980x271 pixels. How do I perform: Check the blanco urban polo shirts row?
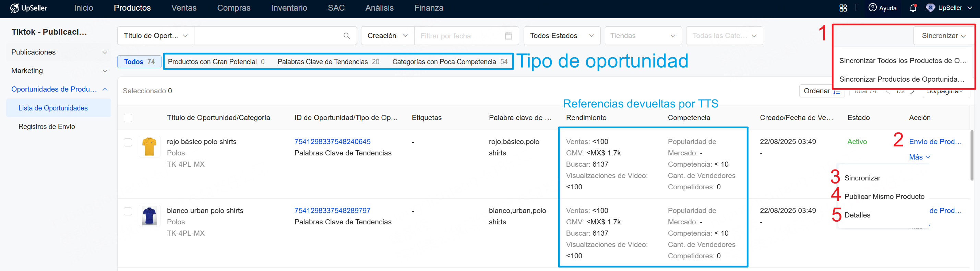[x=128, y=211]
